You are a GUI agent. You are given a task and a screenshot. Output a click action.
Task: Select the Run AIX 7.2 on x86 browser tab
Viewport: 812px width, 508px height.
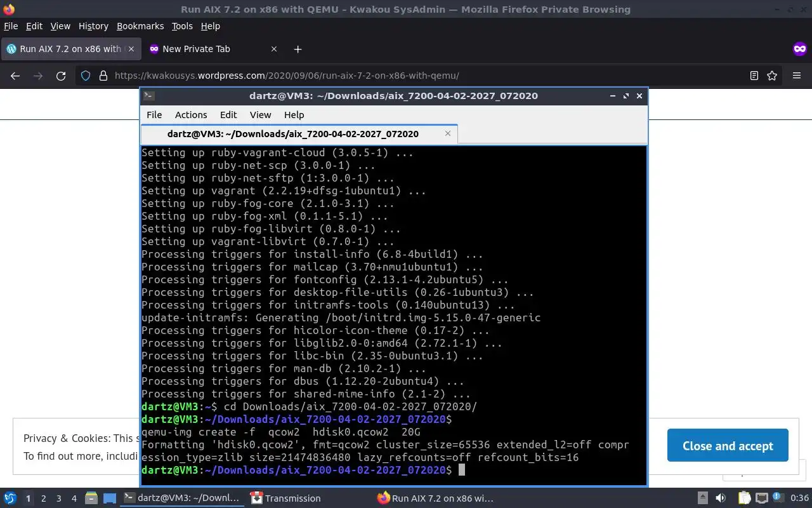click(70, 49)
